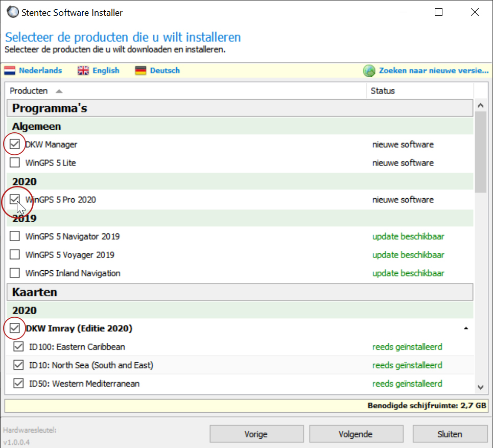Click update beschikbaar status for Voyager 2019

click(408, 255)
